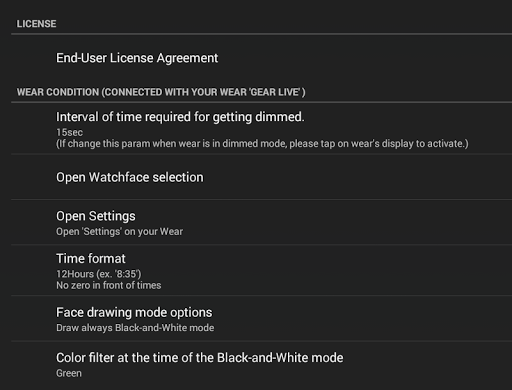Click 'GEAR LIVE' device name in header

click(275, 92)
